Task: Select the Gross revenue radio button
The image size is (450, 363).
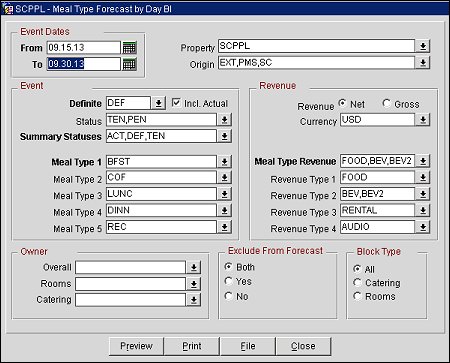Action: pyautogui.click(x=387, y=103)
